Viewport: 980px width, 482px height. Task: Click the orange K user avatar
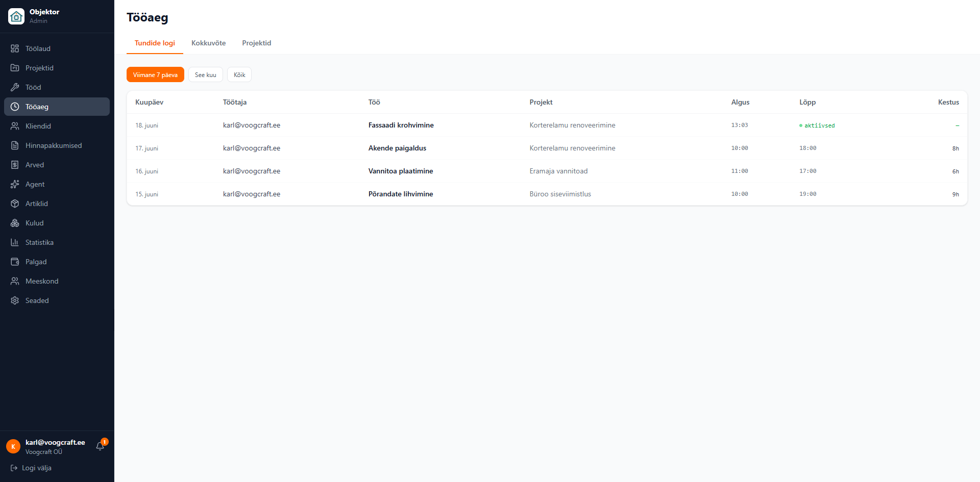(13, 446)
